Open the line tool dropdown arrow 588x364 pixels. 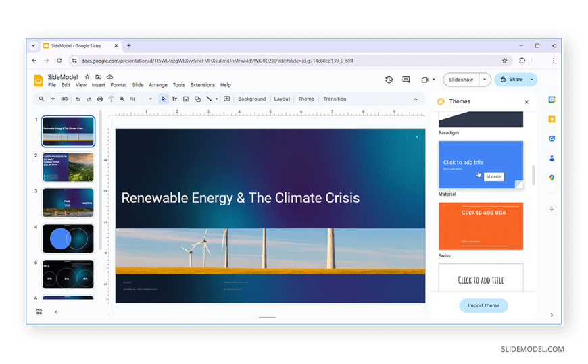(x=216, y=99)
